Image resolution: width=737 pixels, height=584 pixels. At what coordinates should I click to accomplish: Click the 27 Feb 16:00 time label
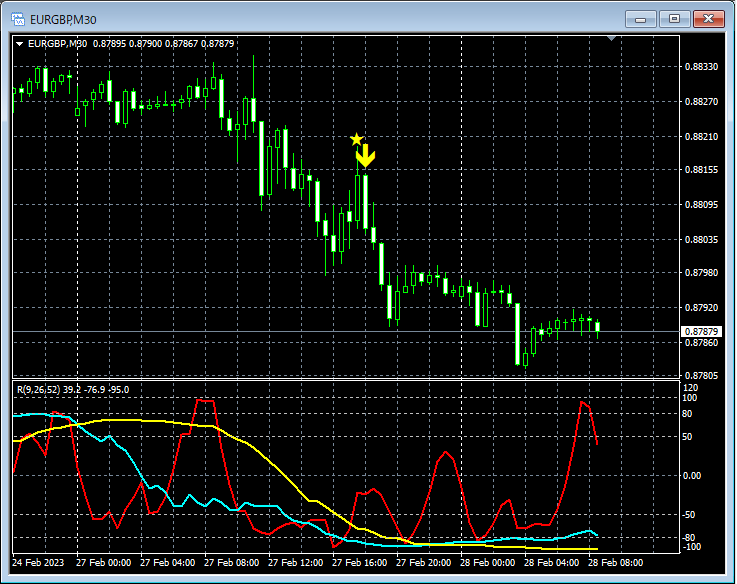[x=360, y=563]
